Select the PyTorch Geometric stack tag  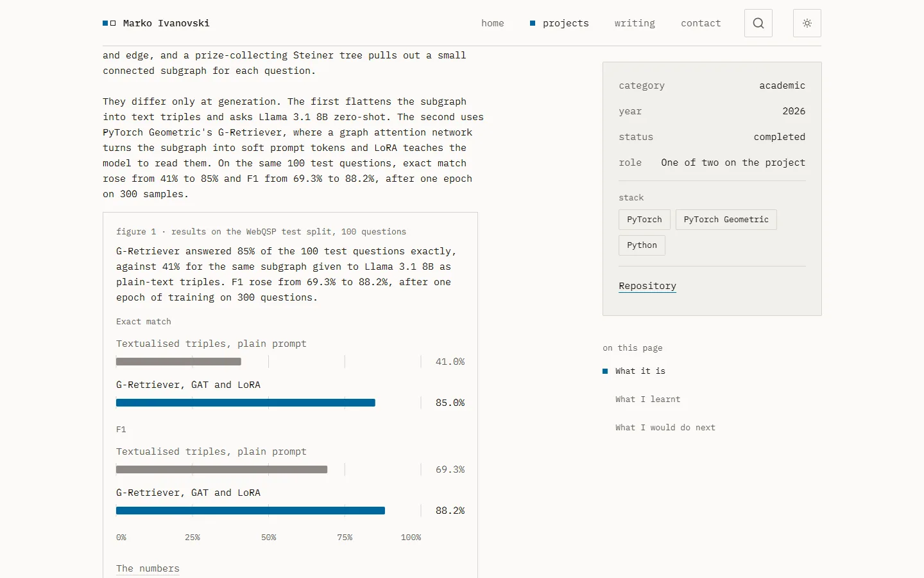[726, 220]
